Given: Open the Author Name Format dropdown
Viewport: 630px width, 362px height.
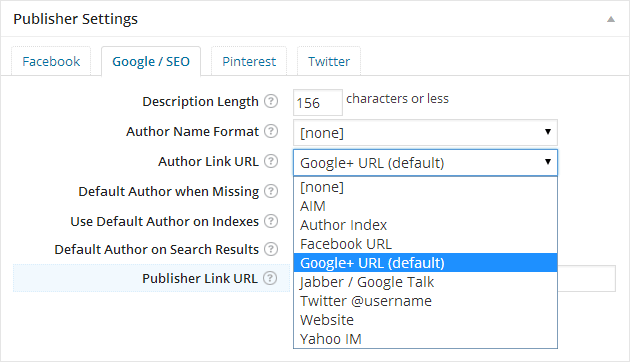Looking at the screenshot, I should click(x=425, y=133).
